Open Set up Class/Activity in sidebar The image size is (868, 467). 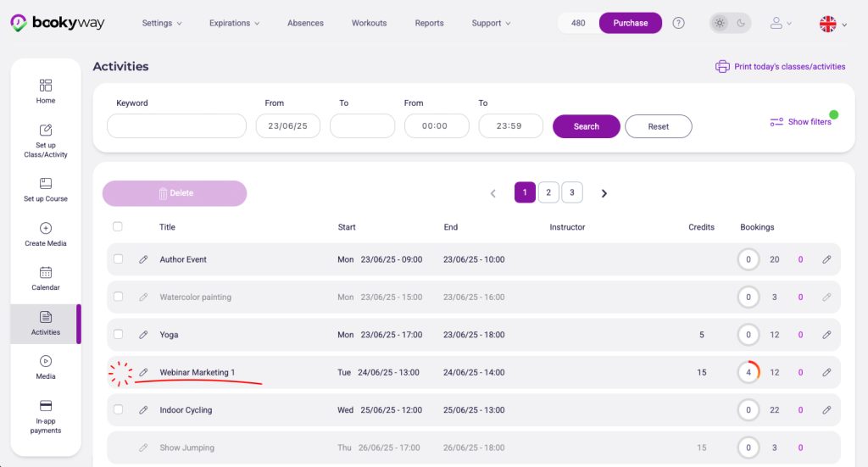46,140
